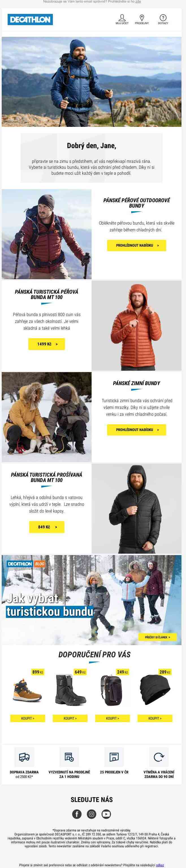This screenshot has height=868, width=186.
Task: Follow the 'zde' view-in-browser link
Action: pyautogui.click(x=138, y=2)
